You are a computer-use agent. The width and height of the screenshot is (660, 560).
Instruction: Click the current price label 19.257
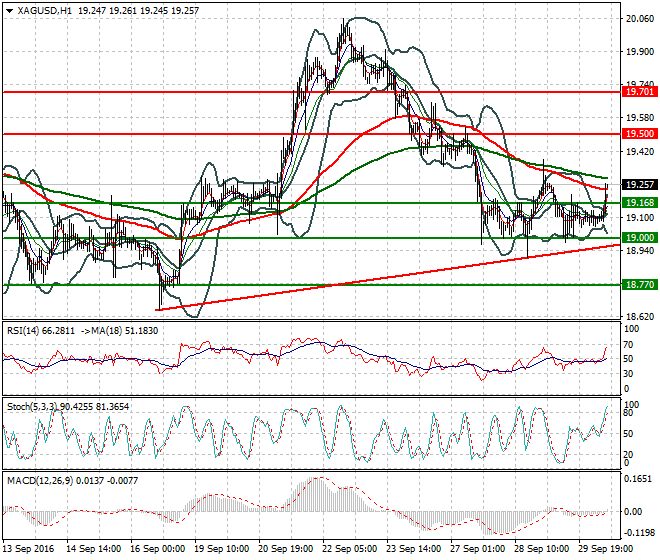(639, 185)
